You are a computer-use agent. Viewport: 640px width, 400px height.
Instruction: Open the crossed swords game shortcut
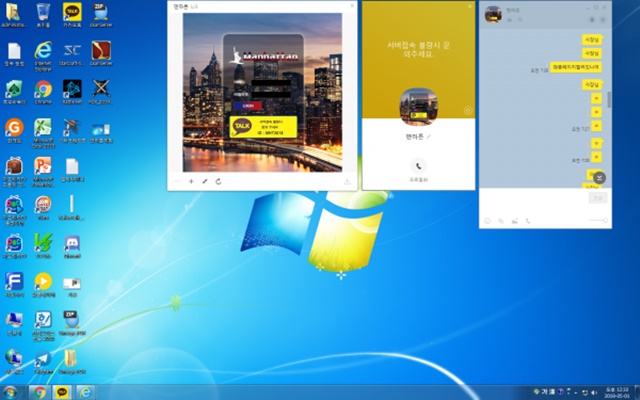[x=101, y=90]
